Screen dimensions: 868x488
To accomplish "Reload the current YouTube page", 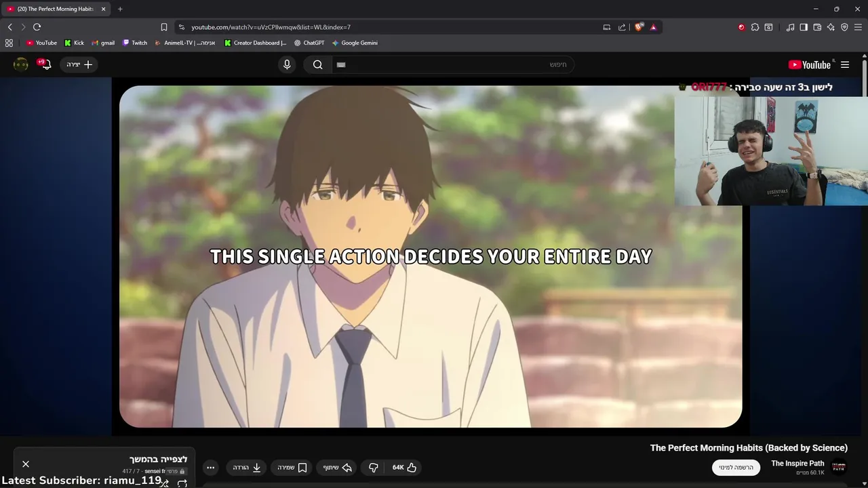I will [x=37, y=27].
